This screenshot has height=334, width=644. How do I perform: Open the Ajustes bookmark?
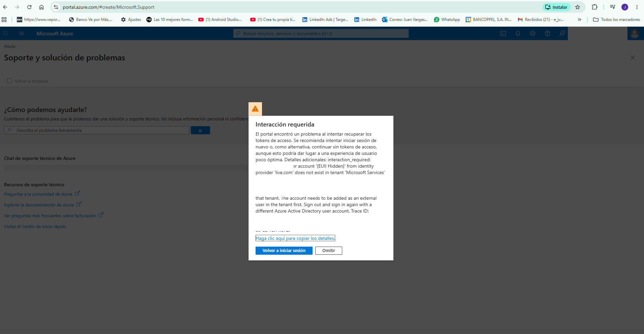(131, 20)
